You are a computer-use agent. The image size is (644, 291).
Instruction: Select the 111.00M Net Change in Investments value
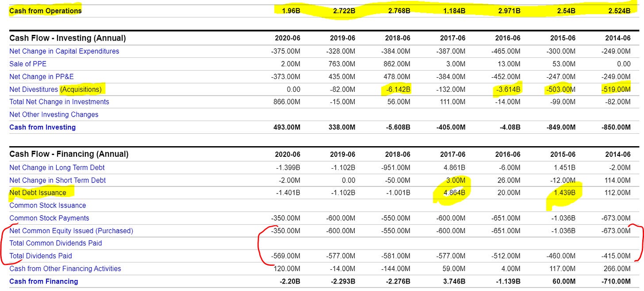(452, 102)
